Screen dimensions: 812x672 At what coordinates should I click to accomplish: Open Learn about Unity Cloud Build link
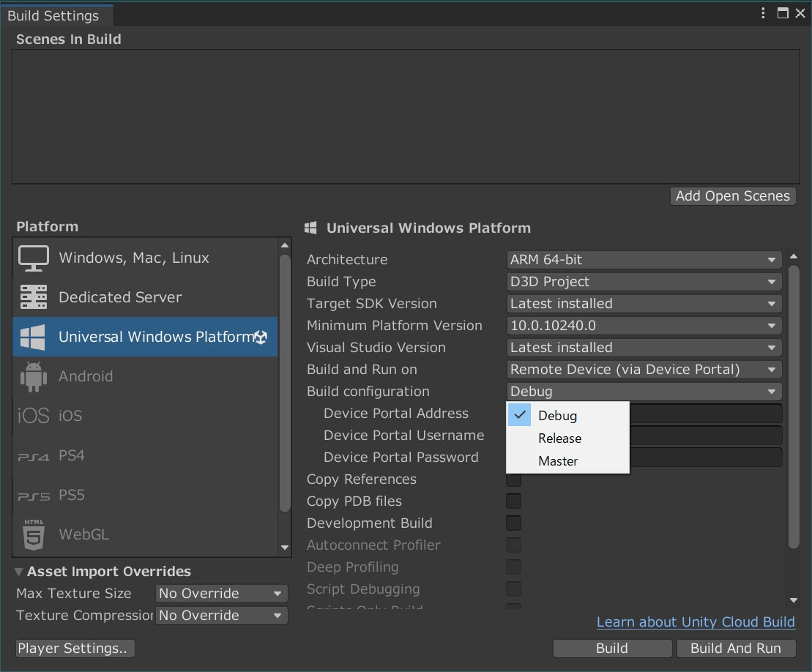696,622
